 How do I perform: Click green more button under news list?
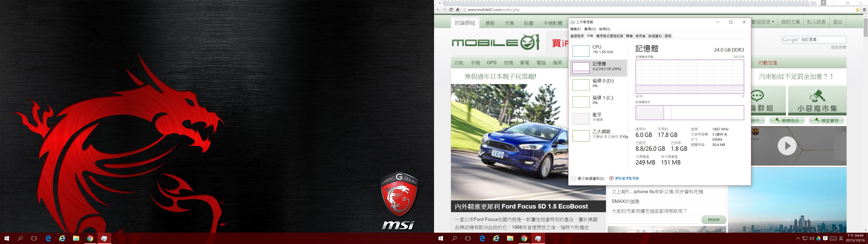tap(714, 219)
